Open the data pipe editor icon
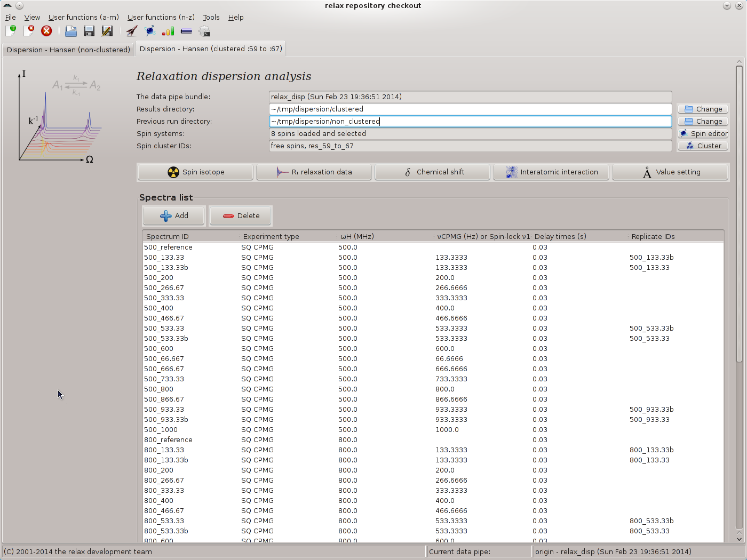The width and height of the screenshot is (747, 560). point(186,31)
